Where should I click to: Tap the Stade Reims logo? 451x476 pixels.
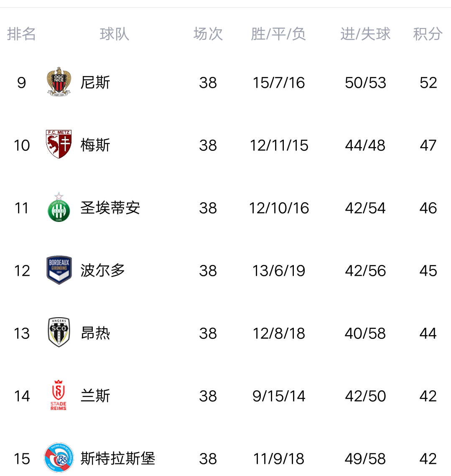click(x=59, y=395)
